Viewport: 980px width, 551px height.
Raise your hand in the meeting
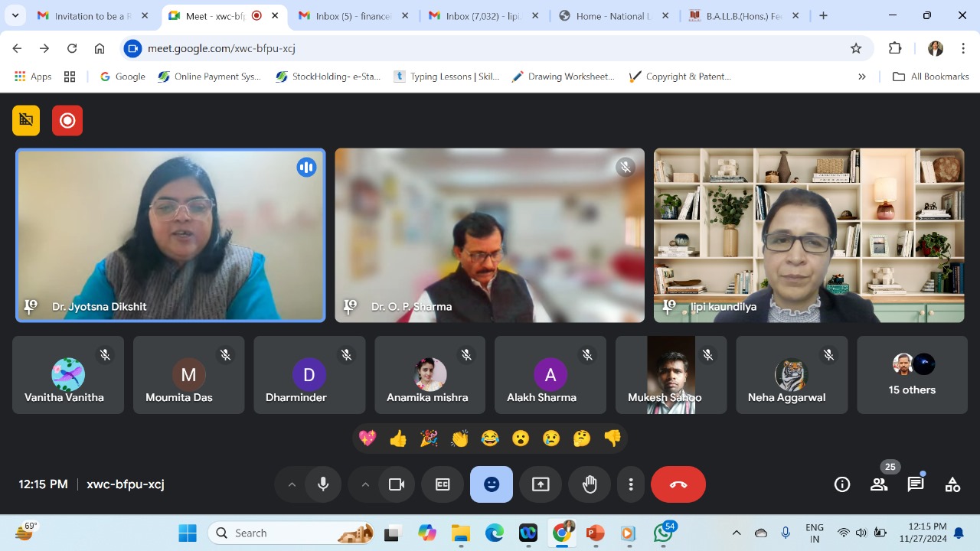[590, 484]
